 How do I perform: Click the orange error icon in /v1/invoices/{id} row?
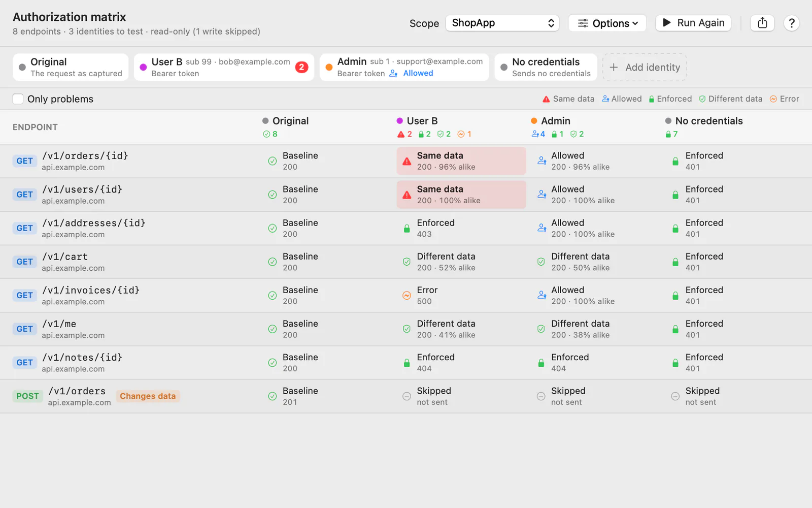[x=407, y=296]
